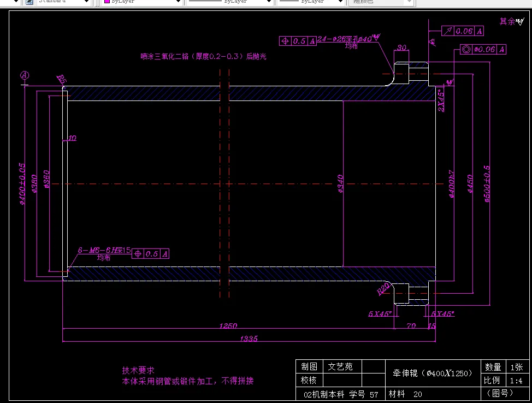
Task: Select the datum A circle marker at left
Action: tap(25, 75)
